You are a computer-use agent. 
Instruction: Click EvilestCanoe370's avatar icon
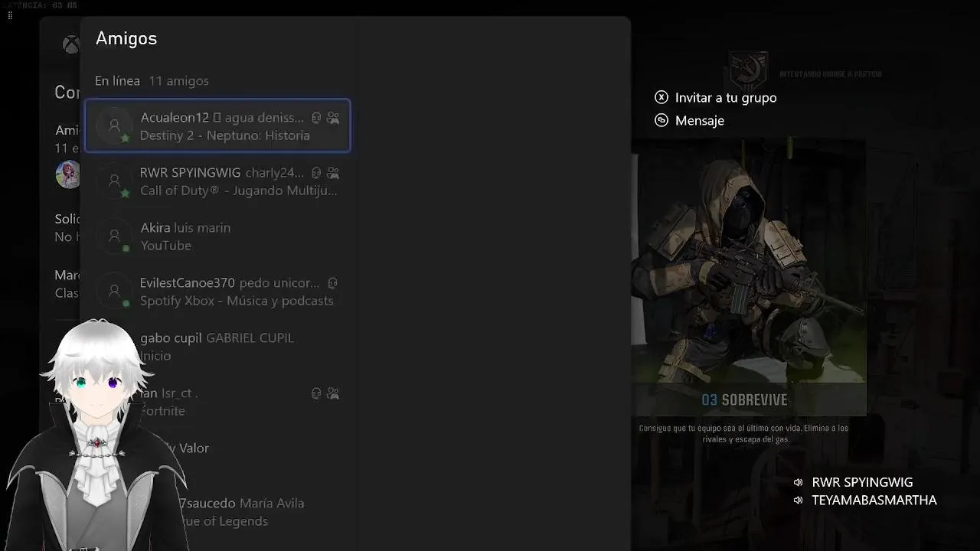pyautogui.click(x=114, y=292)
